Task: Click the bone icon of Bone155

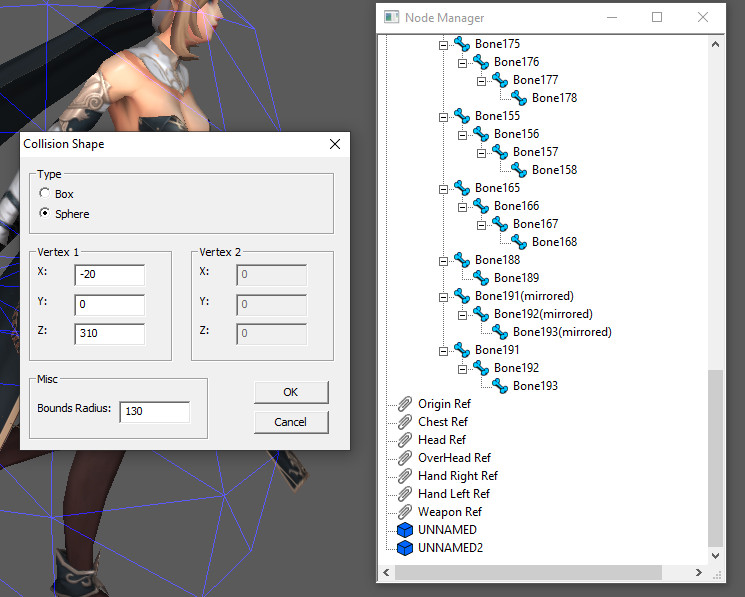Action: coord(462,116)
